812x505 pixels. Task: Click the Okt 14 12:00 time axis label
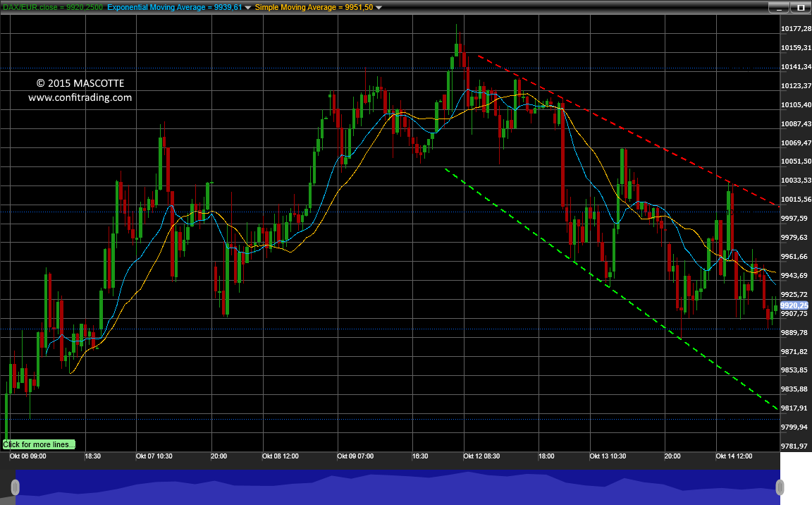(734, 456)
